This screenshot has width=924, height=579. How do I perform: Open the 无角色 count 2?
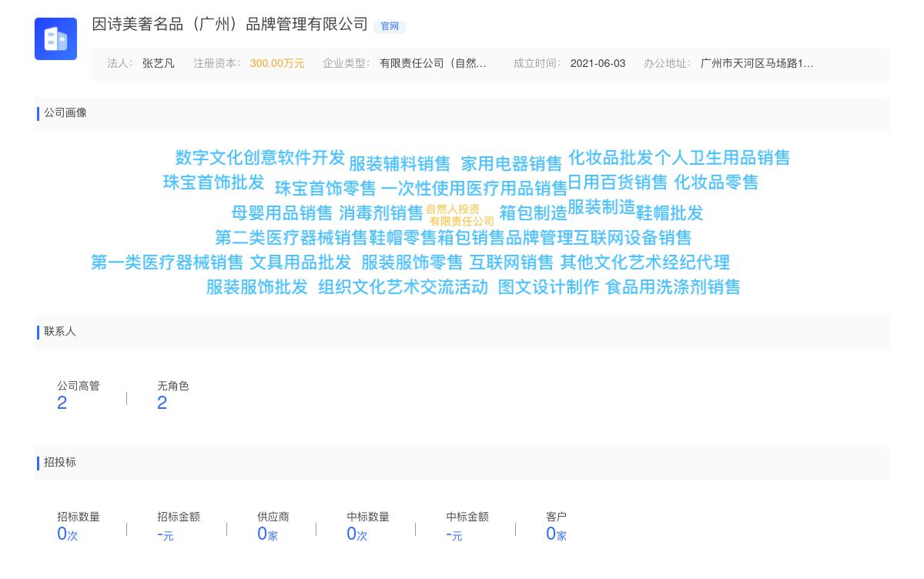coord(162,403)
